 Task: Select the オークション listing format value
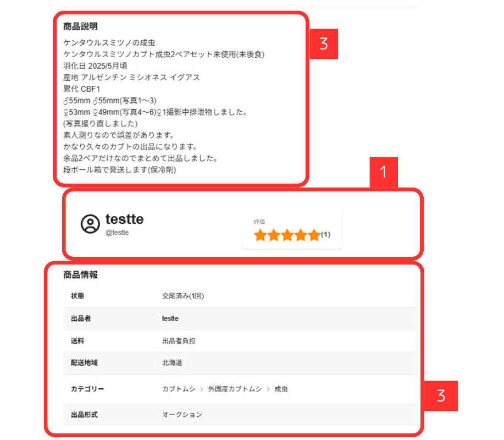pyautogui.click(x=182, y=415)
